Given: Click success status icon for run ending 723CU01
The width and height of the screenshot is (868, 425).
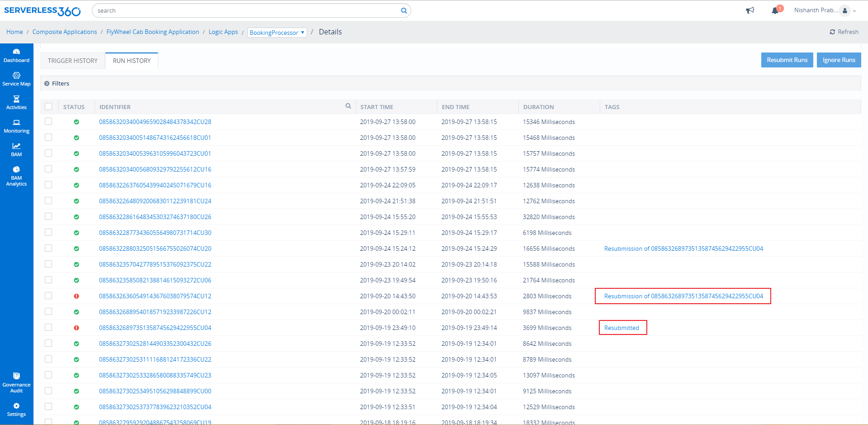Looking at the screenshot, I should click(76, 153).
